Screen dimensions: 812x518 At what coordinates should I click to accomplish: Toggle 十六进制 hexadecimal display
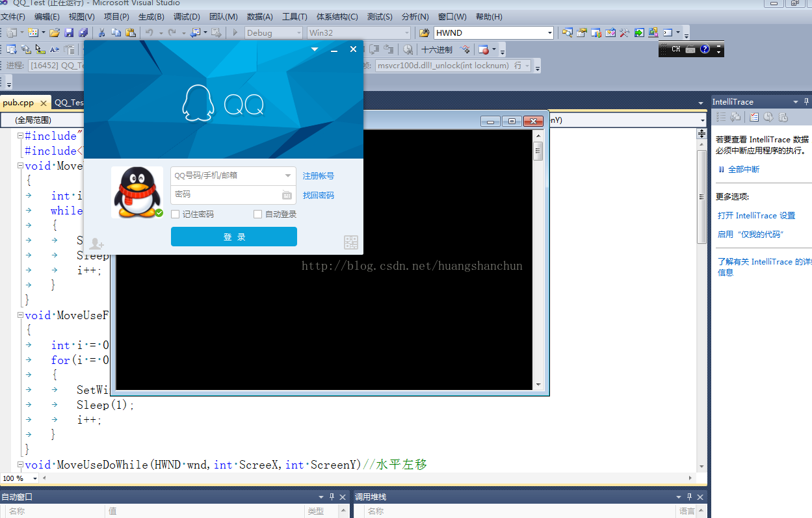437,49
